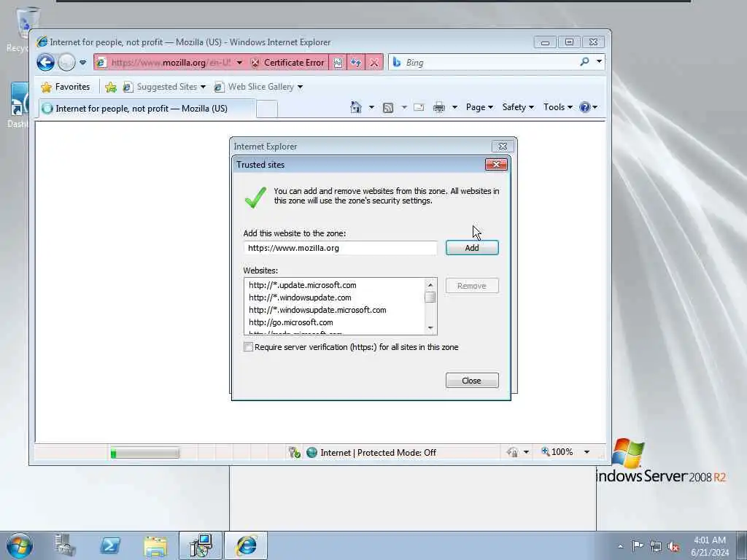
Task: Click the Internet Explorer taskbar button
Action: tap(246, 545)
